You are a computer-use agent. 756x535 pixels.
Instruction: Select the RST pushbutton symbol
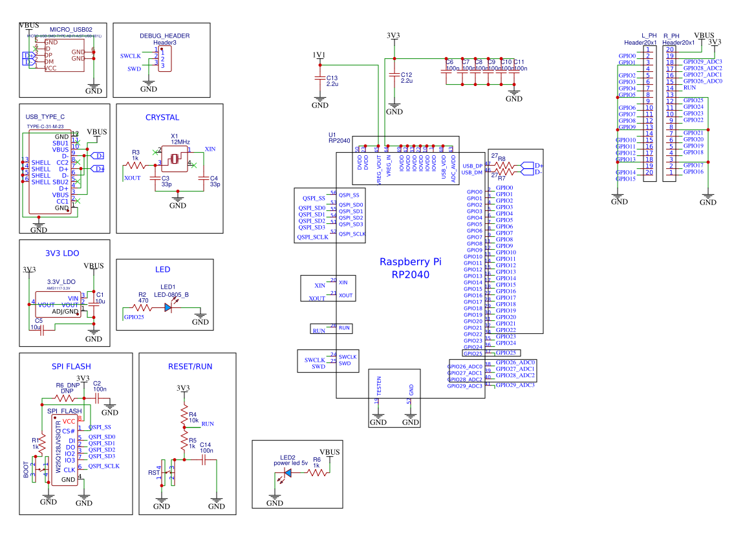coord(167,473)
